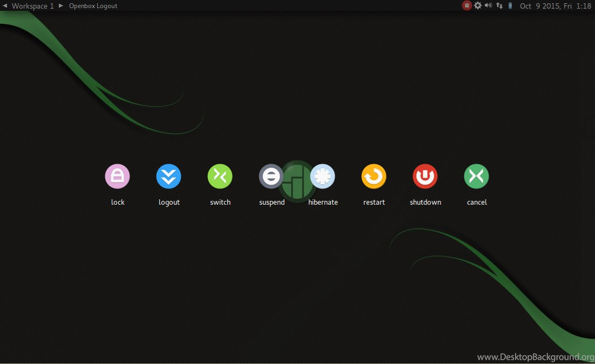
Task: Choose the hibernate snowflake icon
Action: (x=322, y=176)
